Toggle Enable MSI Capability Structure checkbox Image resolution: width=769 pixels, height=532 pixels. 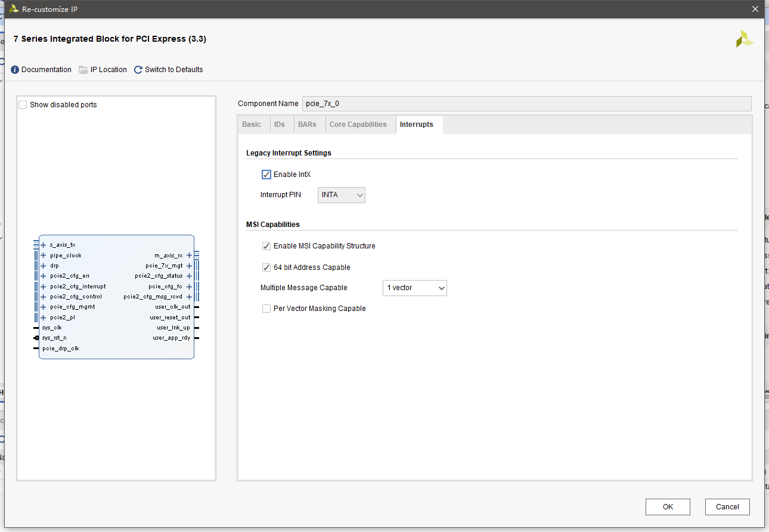pyautogui.click(x=266, y=246)
